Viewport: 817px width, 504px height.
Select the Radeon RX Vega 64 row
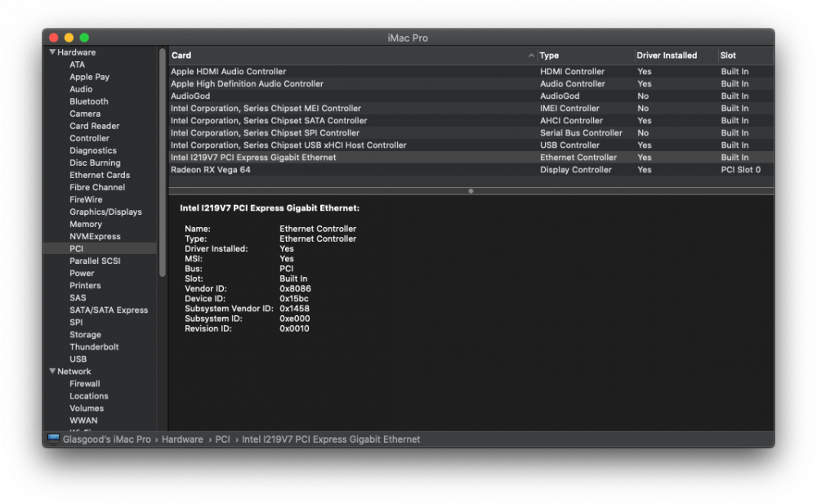(471, 169)
